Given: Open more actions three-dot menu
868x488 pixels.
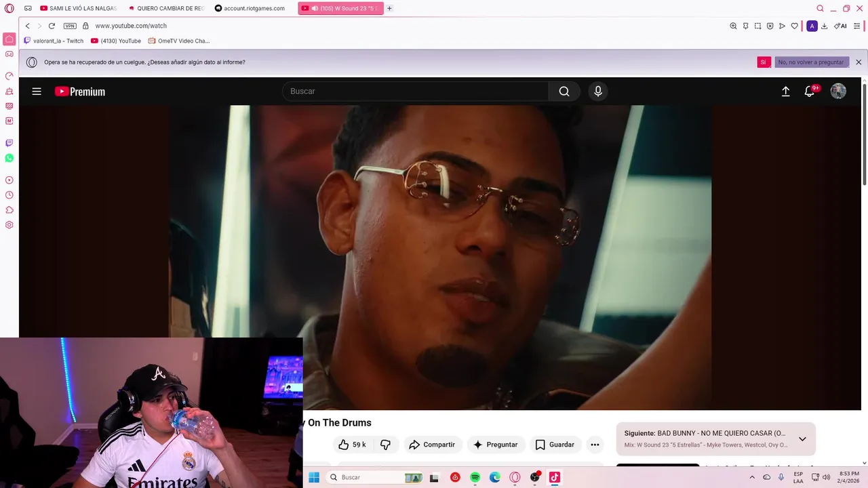Looking at the screenshot, I should tap(595, 445).
